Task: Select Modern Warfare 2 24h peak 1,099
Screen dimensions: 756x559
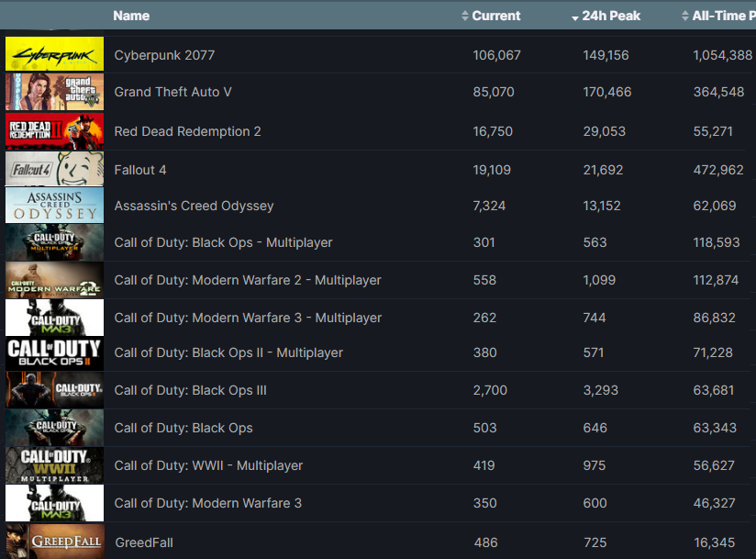Action: pos(599,280)
